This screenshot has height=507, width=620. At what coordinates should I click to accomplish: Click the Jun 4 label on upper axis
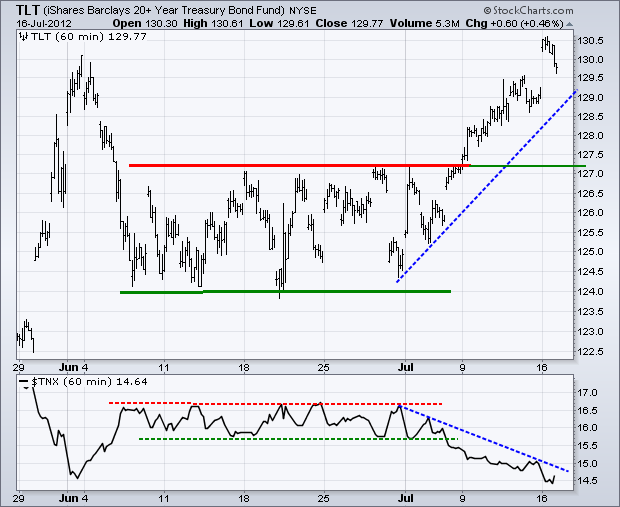[x=74, y=367]
